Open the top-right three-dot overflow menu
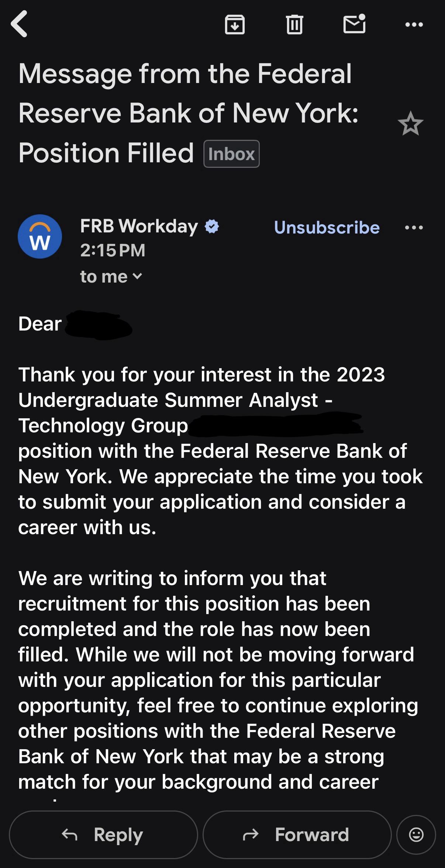 coord(414,25)
